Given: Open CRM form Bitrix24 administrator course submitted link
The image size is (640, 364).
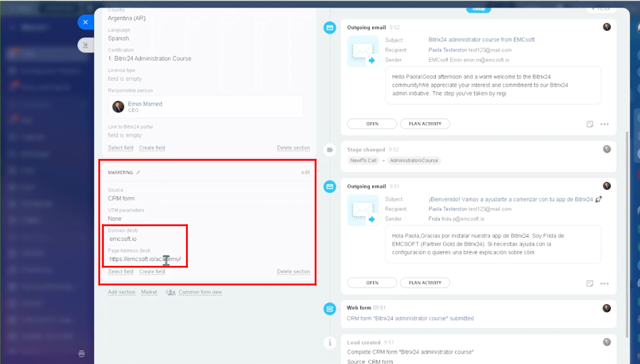Looking at the screenshot, I should [x=410, y=318].
